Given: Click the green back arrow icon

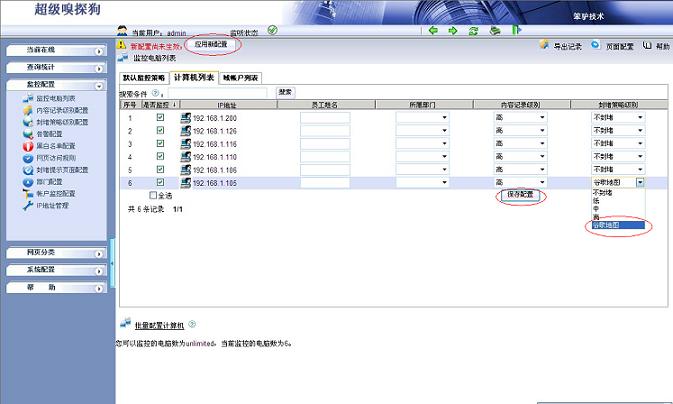Looking at the screenshot, I should click(434, 31).
